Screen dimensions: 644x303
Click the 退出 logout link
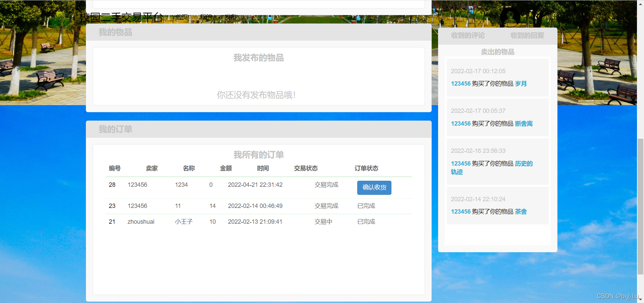pos(552,17)
